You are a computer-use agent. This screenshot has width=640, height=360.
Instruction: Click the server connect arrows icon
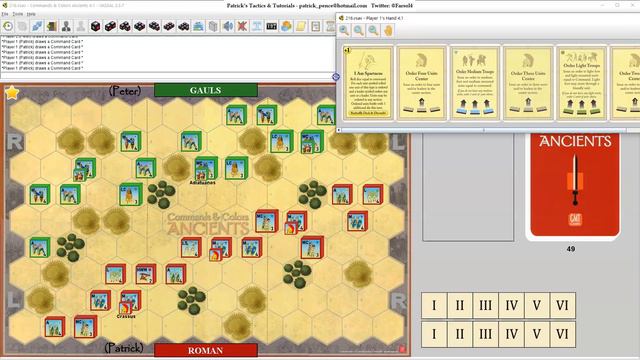coord(37,26)
